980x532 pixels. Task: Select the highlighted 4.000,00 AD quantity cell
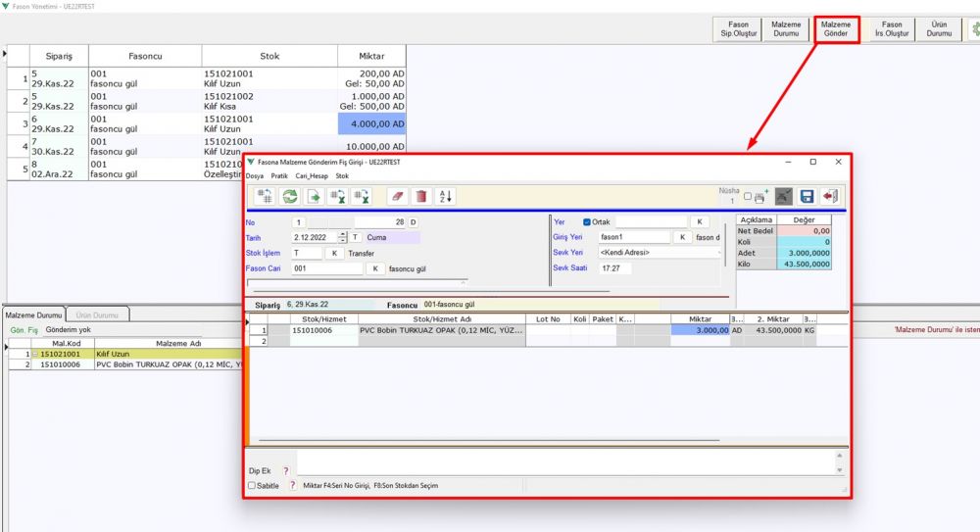pos(371,124)
